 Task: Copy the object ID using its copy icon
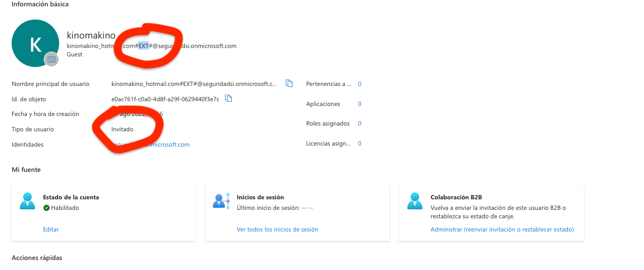click(229, 98)
